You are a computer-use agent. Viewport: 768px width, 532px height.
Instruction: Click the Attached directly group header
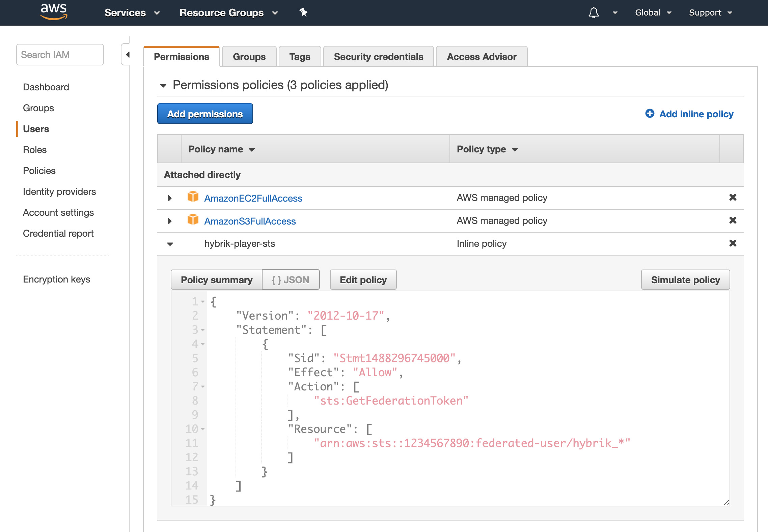202,175
